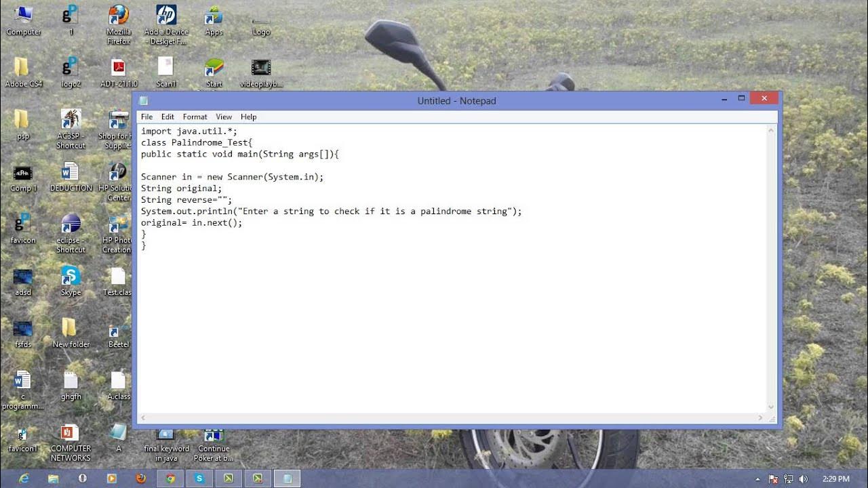Select the HP Solution Center icon
The height and width of the screenshot is (488, 868).
pyautogui.click(x=117, y=181)
